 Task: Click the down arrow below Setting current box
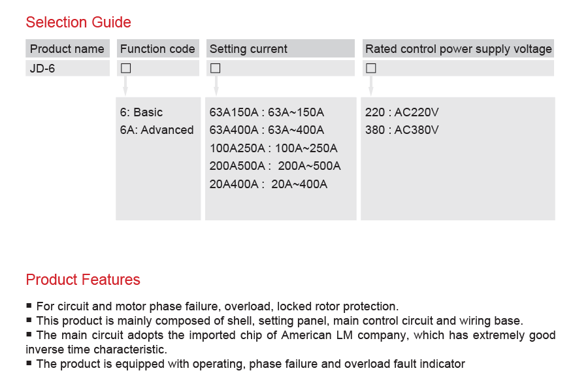click(216, 86)
